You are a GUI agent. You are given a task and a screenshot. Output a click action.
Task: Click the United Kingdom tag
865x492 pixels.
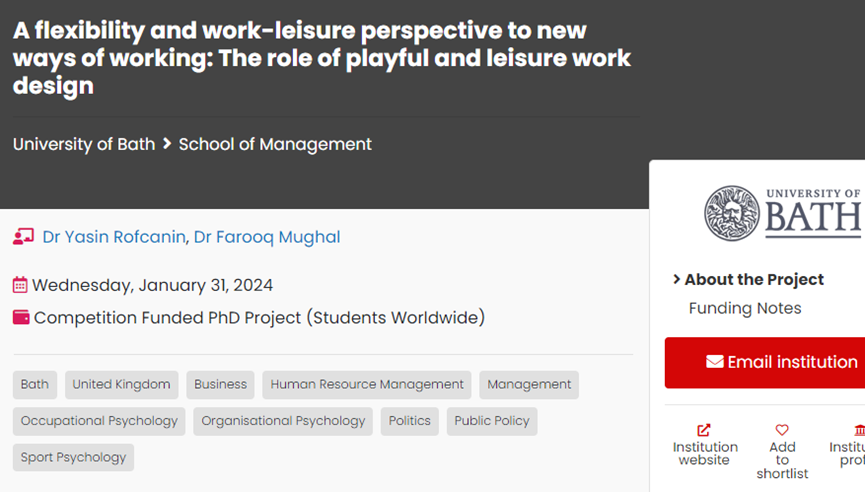click(121, 384)
